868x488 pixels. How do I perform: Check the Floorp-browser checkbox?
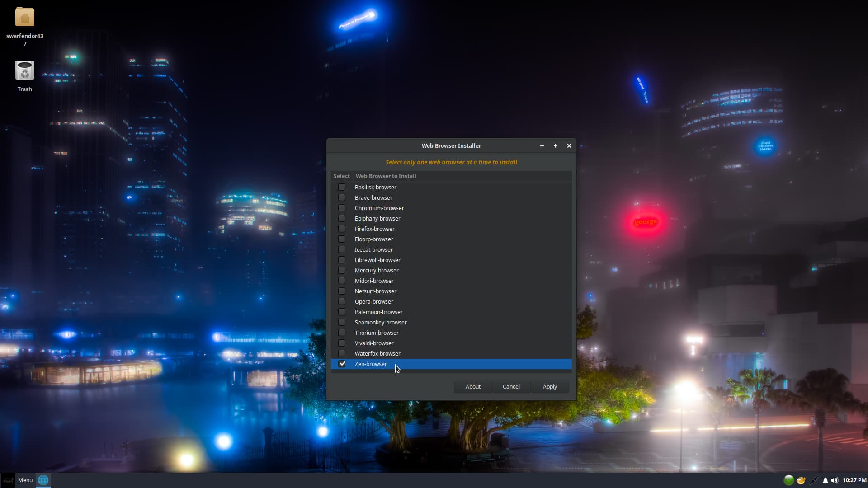click(342, 239)
